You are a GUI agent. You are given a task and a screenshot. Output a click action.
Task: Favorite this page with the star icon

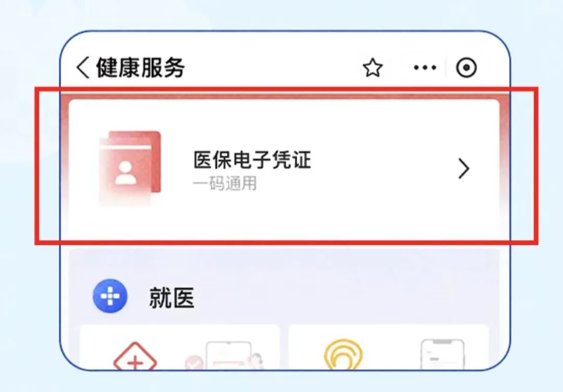click(373, 67)
